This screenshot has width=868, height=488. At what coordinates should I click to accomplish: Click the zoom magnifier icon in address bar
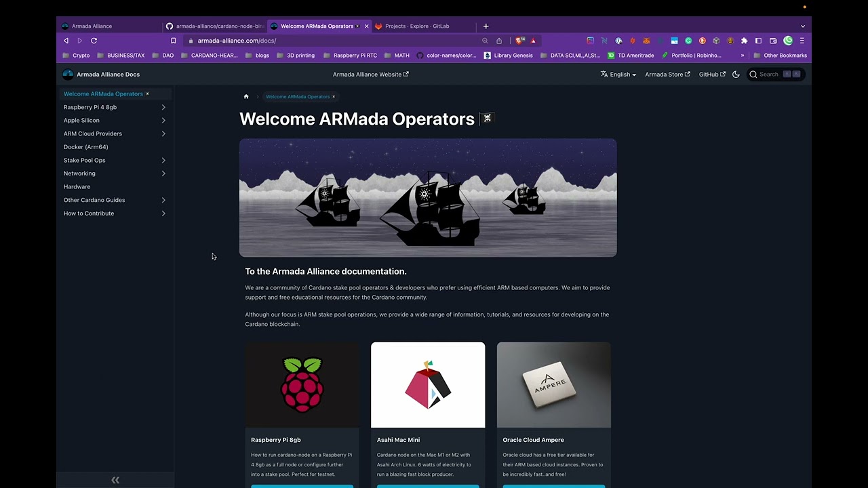click(x=485, y=41)
